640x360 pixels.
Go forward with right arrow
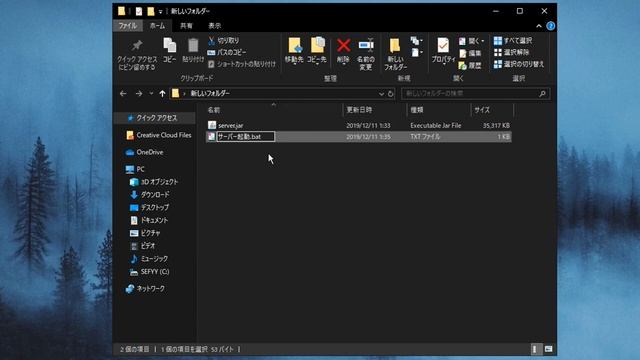139,94
